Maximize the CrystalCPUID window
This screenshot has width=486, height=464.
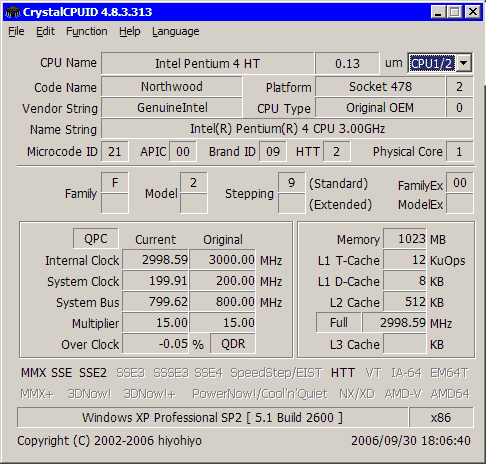pos(454,12)
